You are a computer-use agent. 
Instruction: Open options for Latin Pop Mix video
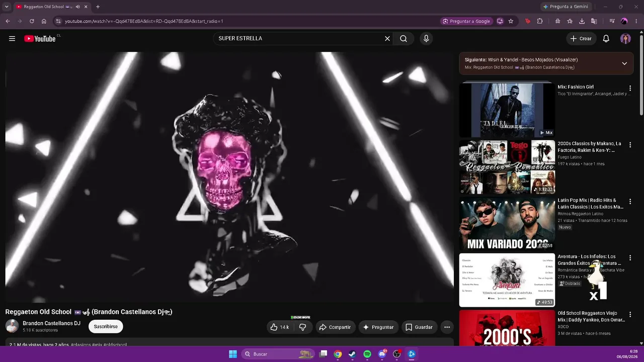(x=630, y=202)
